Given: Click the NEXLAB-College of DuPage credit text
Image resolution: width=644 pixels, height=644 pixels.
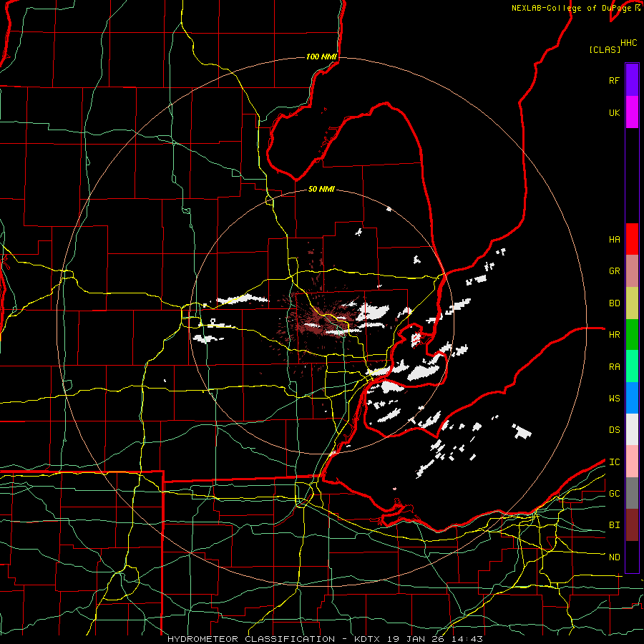Looking at the screenshot, I should coord(571,8).
